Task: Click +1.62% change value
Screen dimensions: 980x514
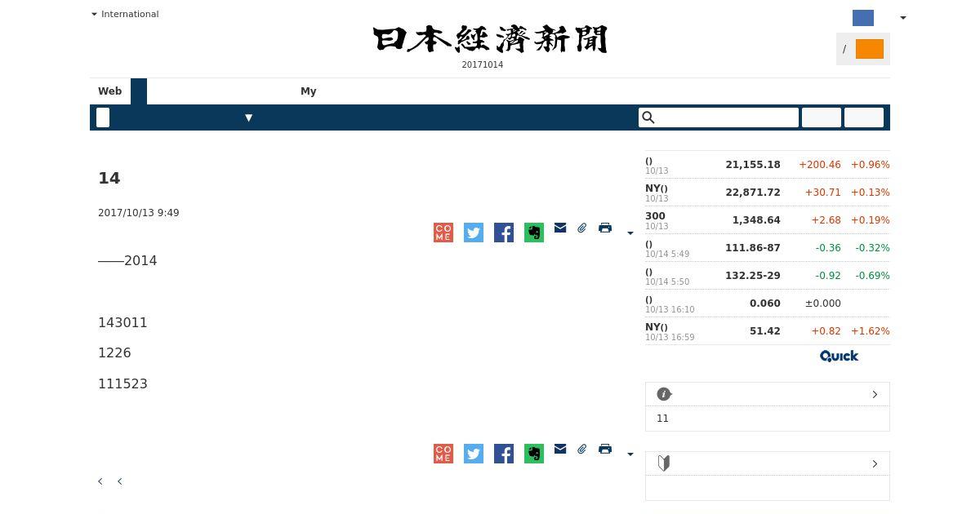Action: 871,331
